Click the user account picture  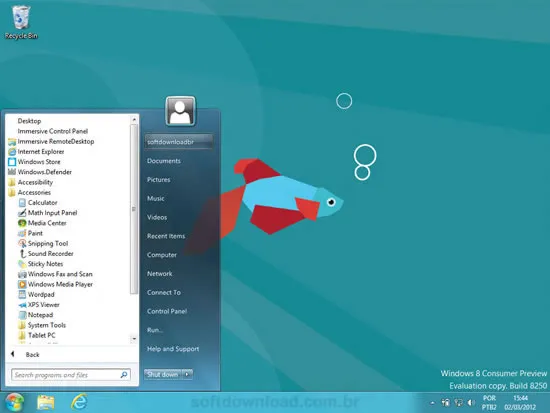tap(180, 111)
